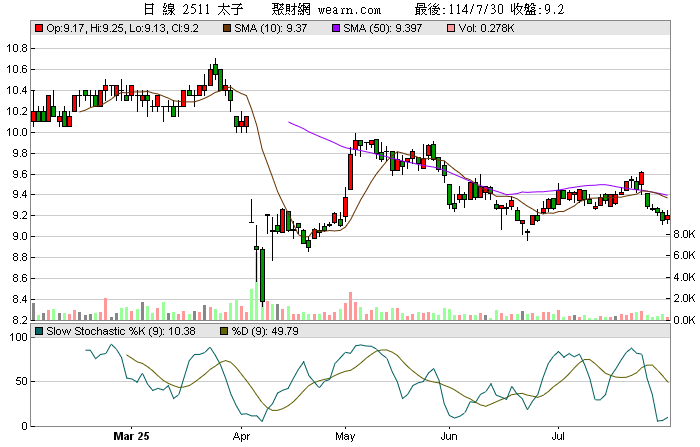Click the 10.8 price axis label
The height and width of the screenshot is (447, 700).
point(17,48)
